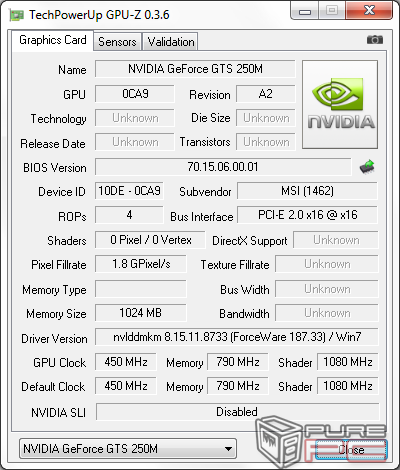Click the BIOS save chip icon
This screenshot has height=470, width=400.
[x=367, y=167]
